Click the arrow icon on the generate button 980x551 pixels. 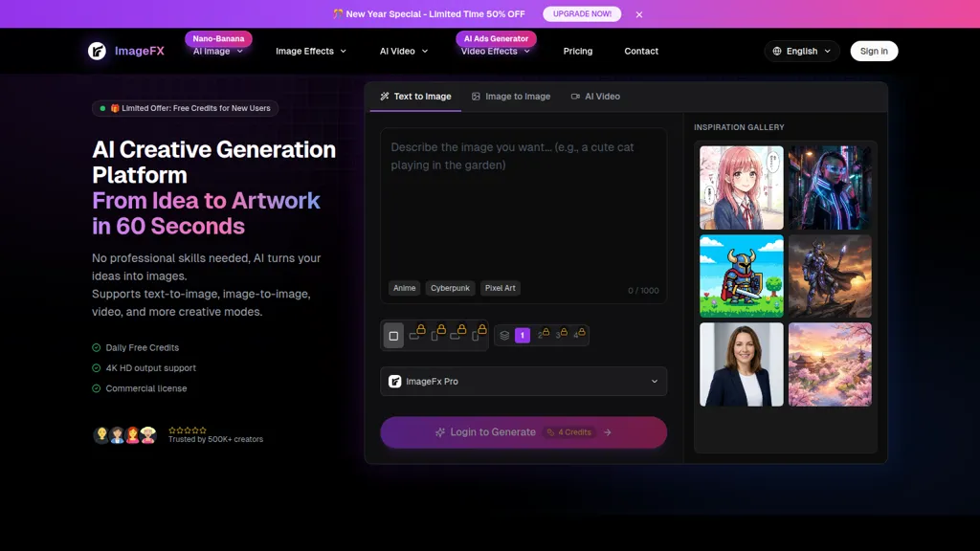[607, 432]
